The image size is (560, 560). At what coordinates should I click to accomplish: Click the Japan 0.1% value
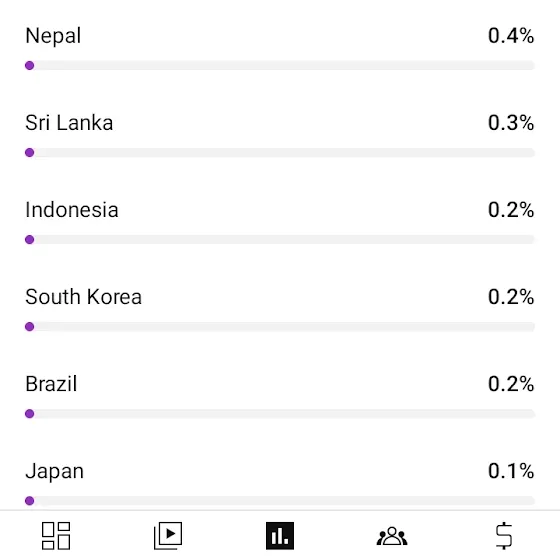[511, 471]
